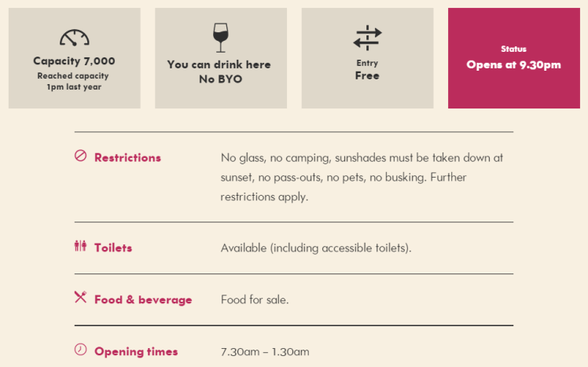
Task: Click the wine glass icon
Action: click(x=220, y=37)
